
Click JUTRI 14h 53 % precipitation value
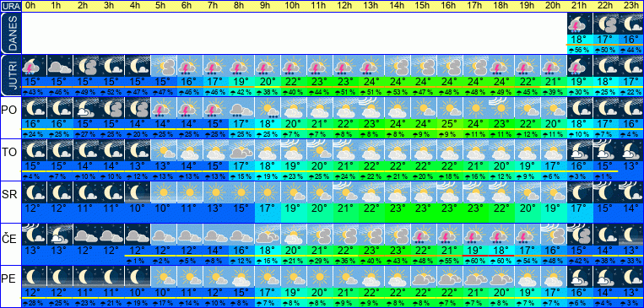[x=398, y=92]
